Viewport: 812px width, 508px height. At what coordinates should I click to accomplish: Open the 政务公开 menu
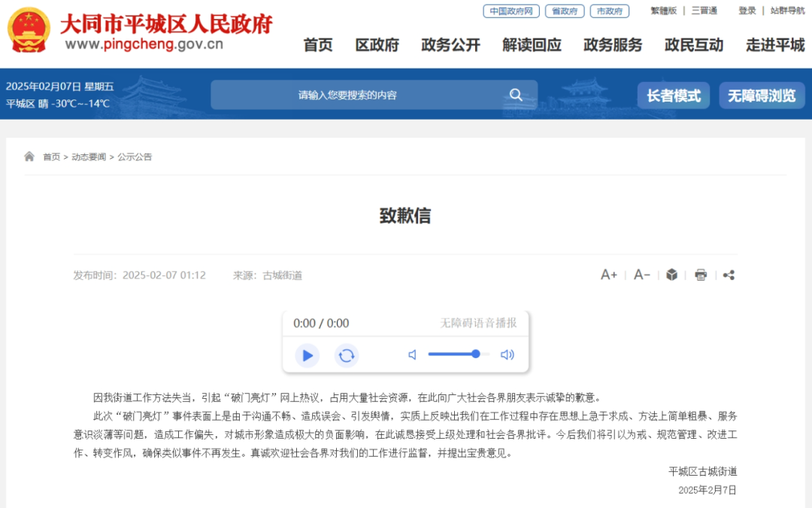coord(450,45)
